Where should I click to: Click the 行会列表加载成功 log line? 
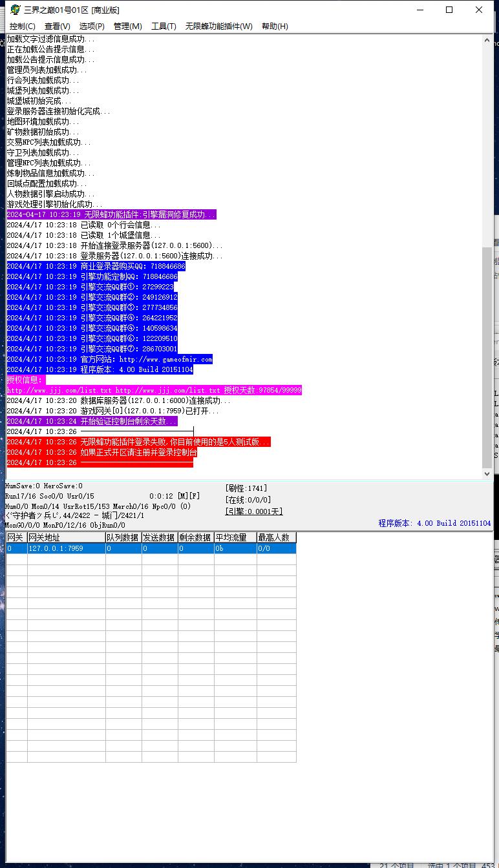[43, 80]
